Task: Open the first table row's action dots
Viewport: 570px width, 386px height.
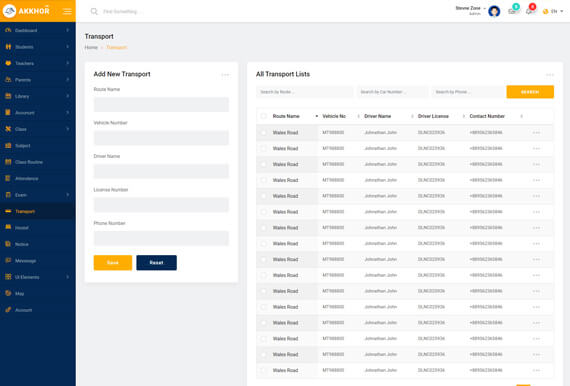Action: (536, 133)
